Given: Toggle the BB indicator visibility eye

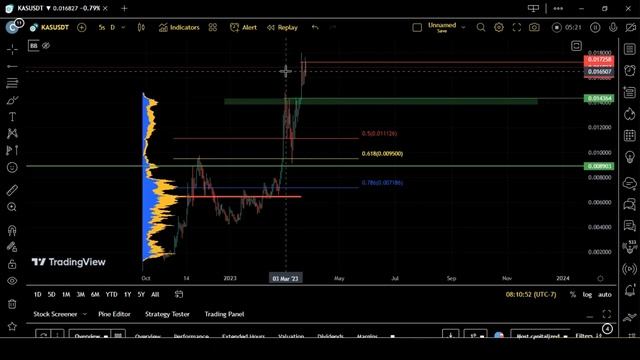Looking at the screenshot, I should pyautogui.click(x=46, y=45).
